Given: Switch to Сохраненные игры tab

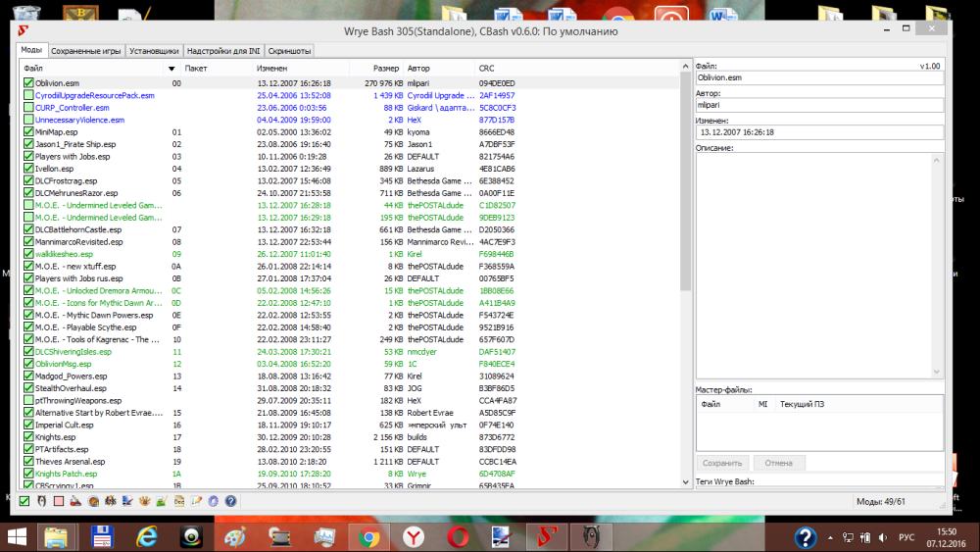Looking at the screenshot, I should pyautogui.click(x=85, y=51).
